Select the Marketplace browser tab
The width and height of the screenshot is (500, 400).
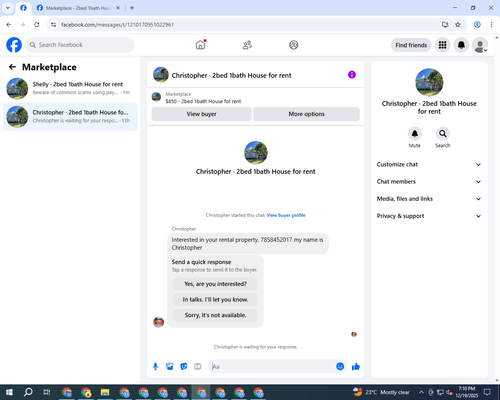(78, 8)
